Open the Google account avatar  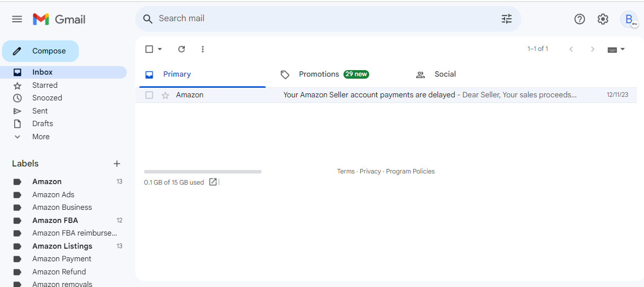point(629,19)
